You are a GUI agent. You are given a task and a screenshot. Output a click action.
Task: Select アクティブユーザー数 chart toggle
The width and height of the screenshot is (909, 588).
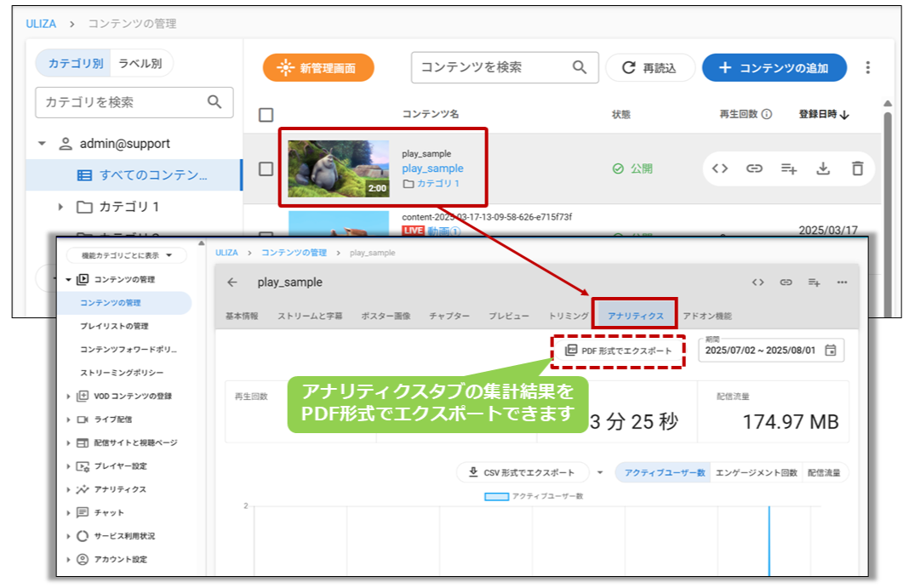coord(665,473)
